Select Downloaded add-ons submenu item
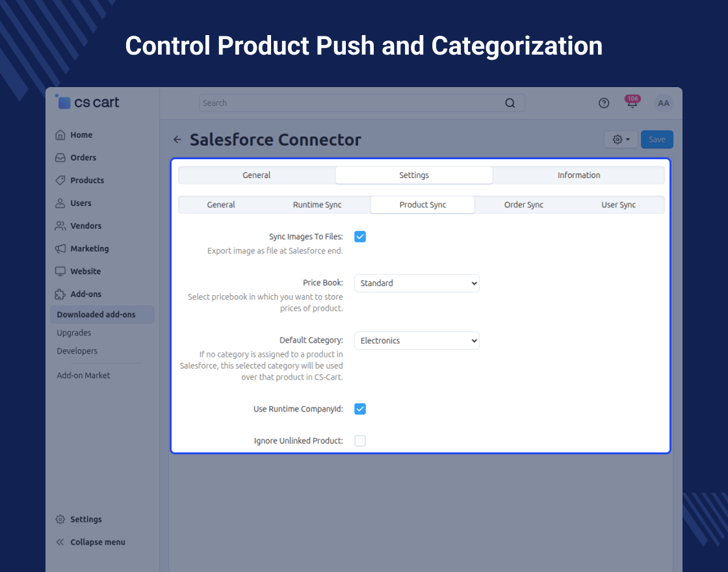Image resolution: width=728 pixels, height=572 pixels. tap(102, 315)
